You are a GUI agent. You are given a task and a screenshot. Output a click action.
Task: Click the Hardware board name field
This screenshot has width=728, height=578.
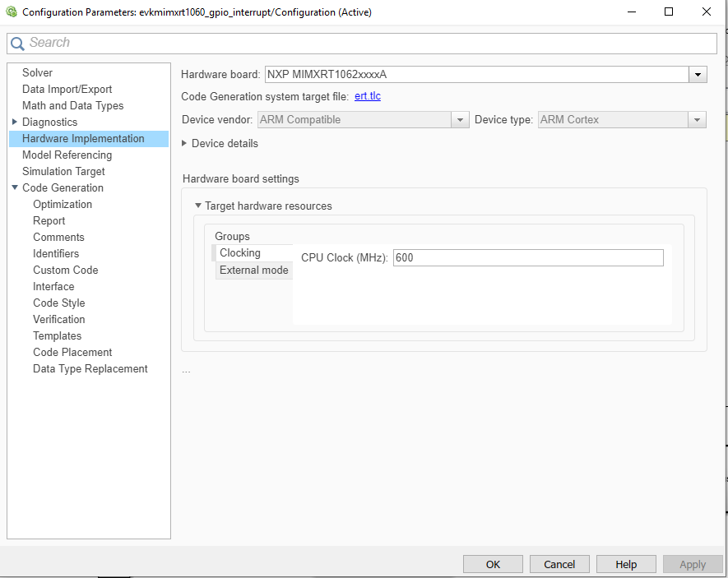pos(477,75)
